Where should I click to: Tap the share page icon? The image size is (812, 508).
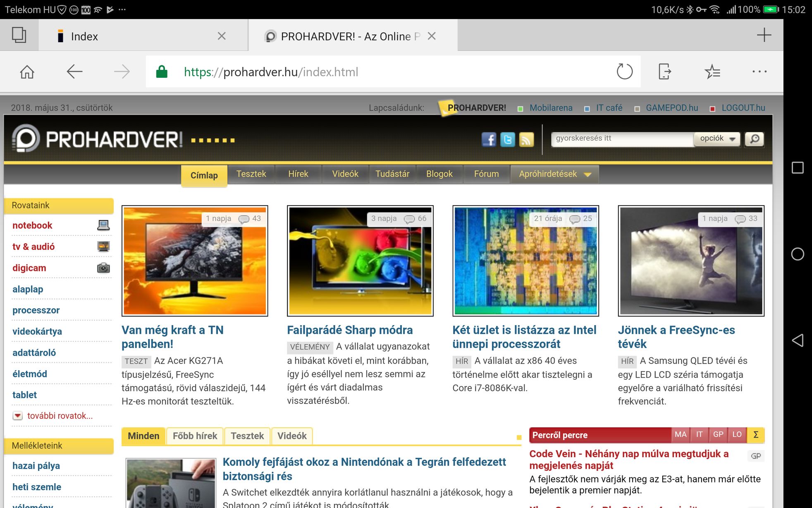pos(664,72)
